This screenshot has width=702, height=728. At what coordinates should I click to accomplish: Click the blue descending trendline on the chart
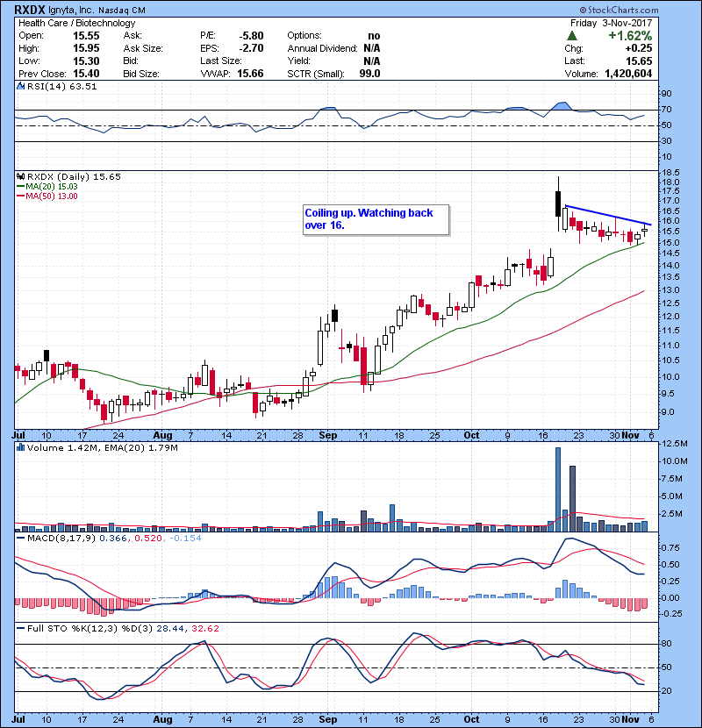[608, 215]
